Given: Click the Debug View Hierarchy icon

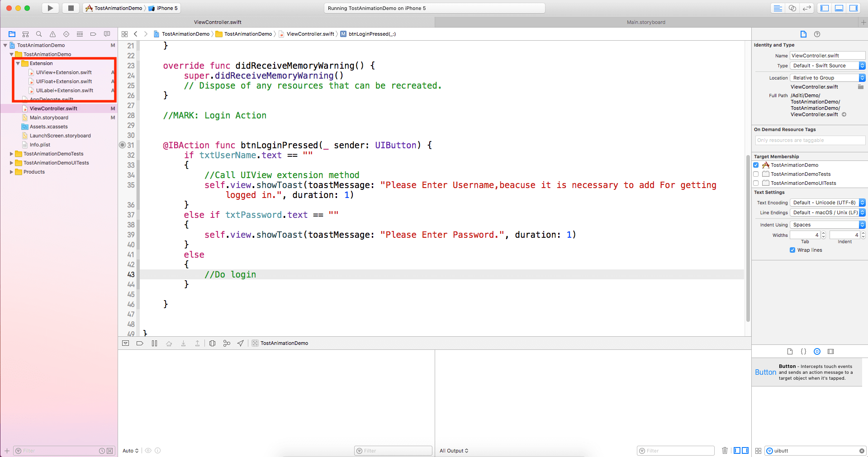Looking at the screenshot, I should pyautogui.click(x=212, y=343).
